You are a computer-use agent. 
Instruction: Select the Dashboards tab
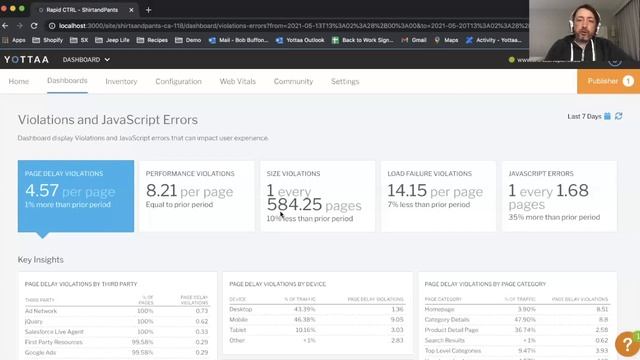(x=67, y=80)
